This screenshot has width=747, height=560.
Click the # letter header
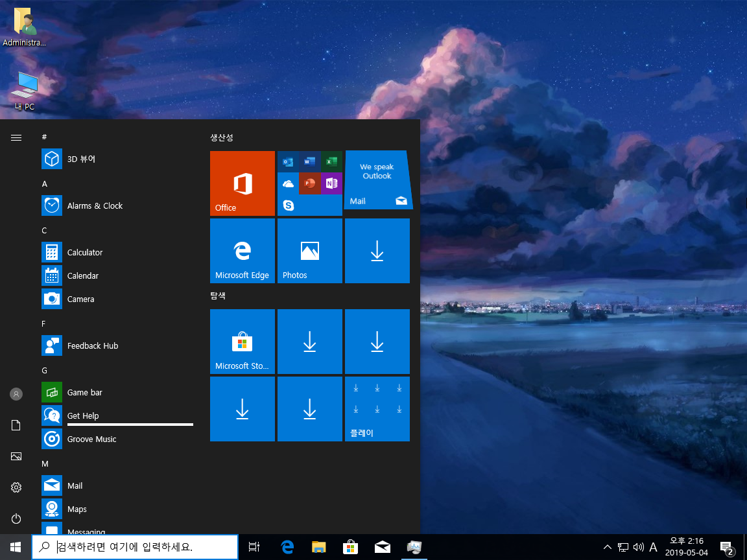point(44,137)
